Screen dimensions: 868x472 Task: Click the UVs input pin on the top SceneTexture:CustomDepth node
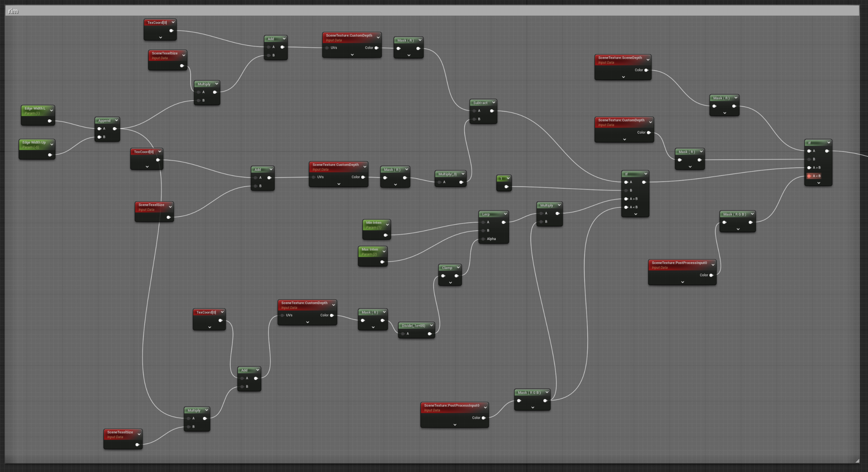[327, 48]
